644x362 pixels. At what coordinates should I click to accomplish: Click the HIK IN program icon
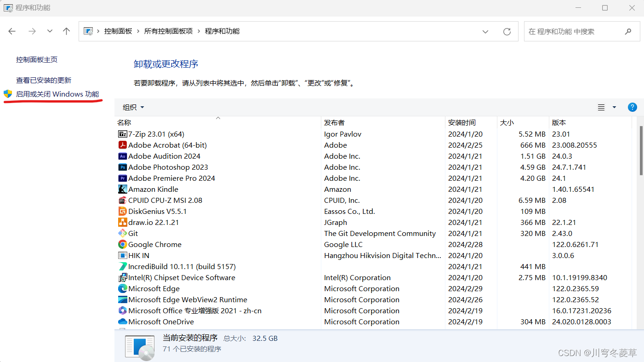point(122,256)
